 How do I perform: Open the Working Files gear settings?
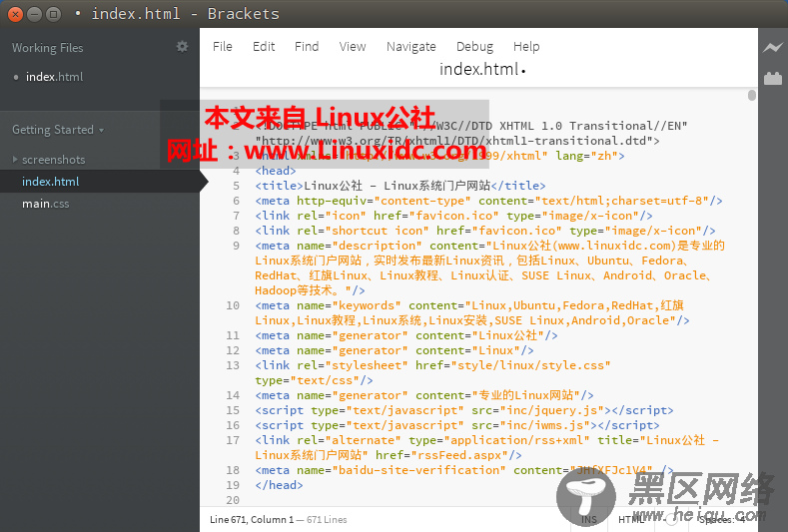tap(182, 47)
